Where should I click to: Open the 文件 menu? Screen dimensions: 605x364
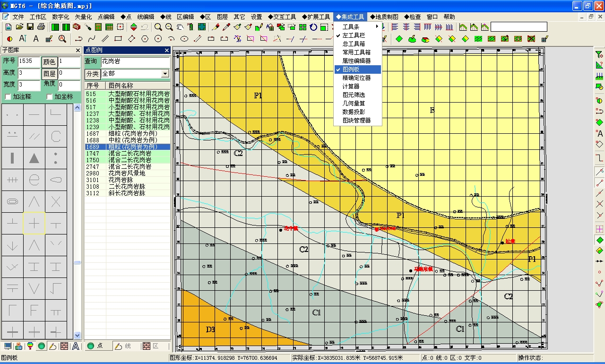18,17
